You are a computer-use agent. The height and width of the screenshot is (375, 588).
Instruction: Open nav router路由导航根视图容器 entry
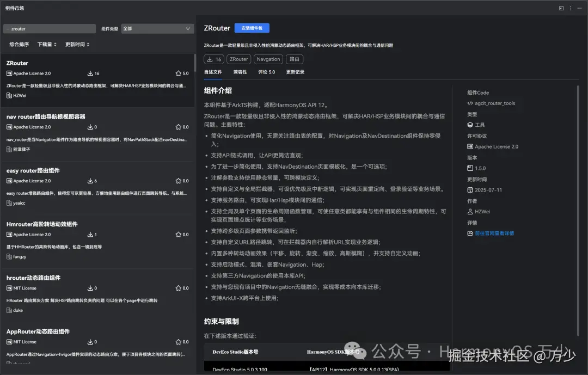tap(97, 134)
